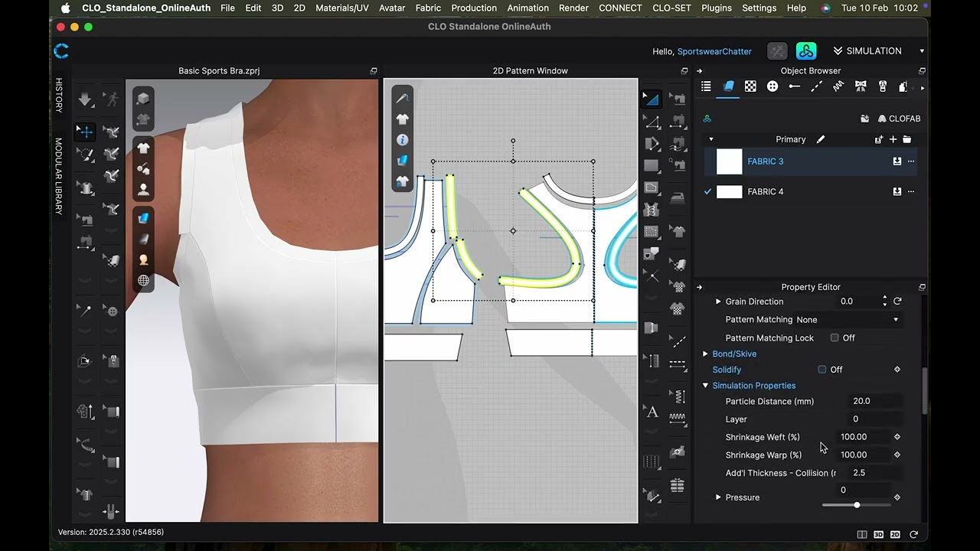The width and height of the screenshot is (980, 551).
Task: Click the reset icon in bottom-right status bar
Action: tap(913, 534)
